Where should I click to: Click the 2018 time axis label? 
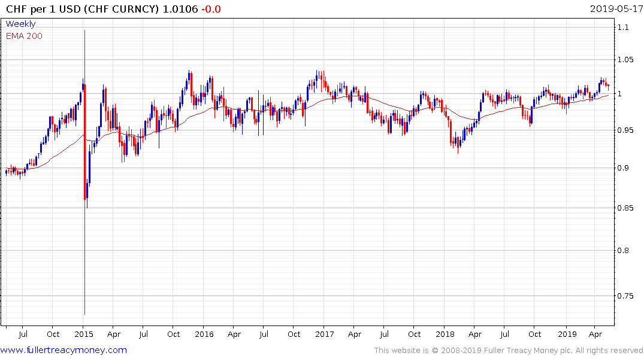click(445, 334)
